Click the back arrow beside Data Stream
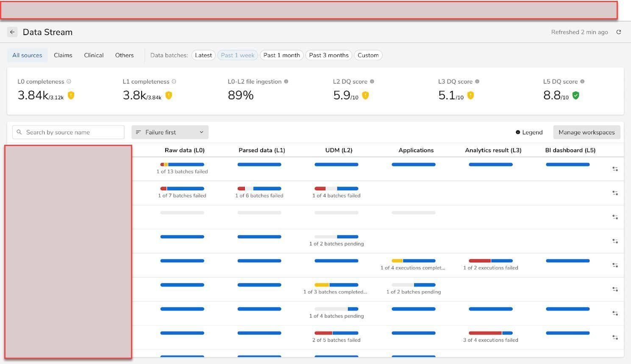Image resolution: width=631 pixels, height=364 pixels. point(12,32)
